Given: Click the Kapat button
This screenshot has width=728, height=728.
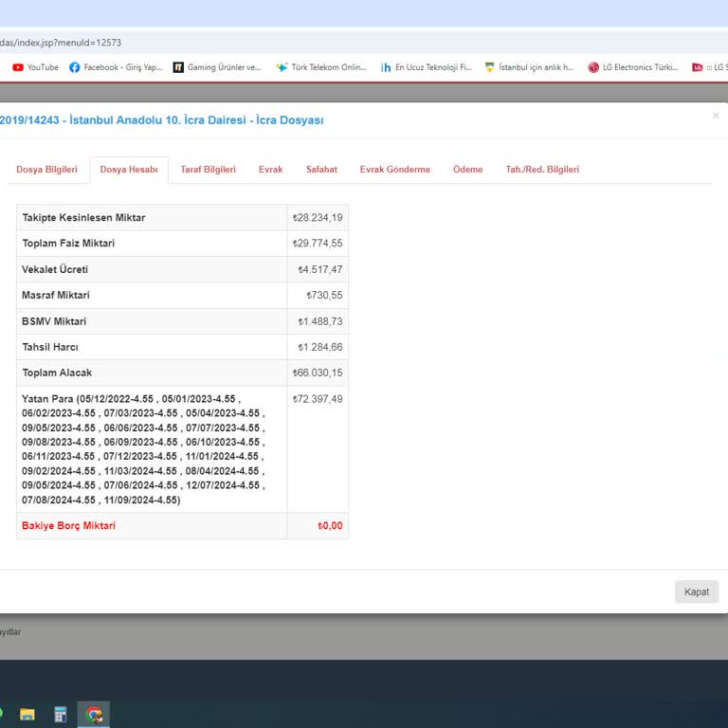Looking at the screenshot, I should (697, 591).
